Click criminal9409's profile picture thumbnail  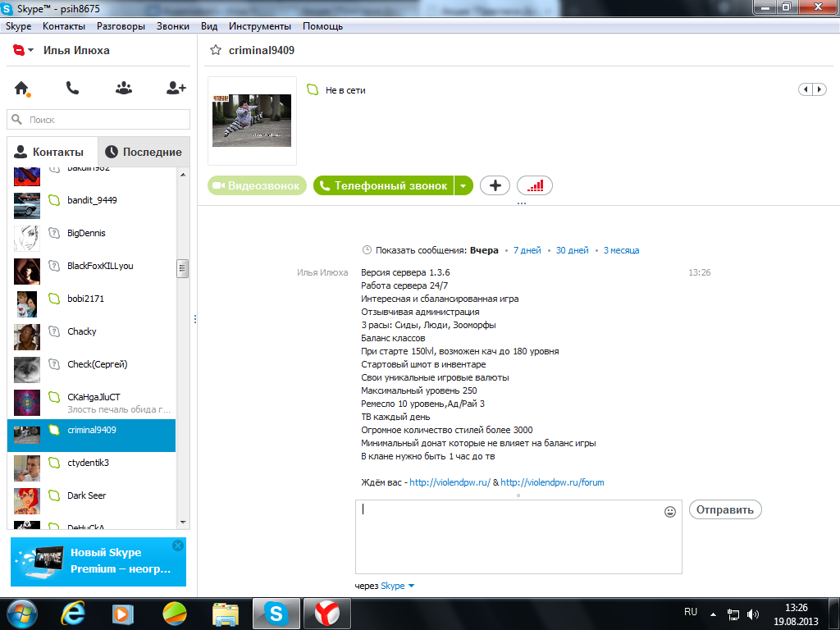tap(252, 121)
